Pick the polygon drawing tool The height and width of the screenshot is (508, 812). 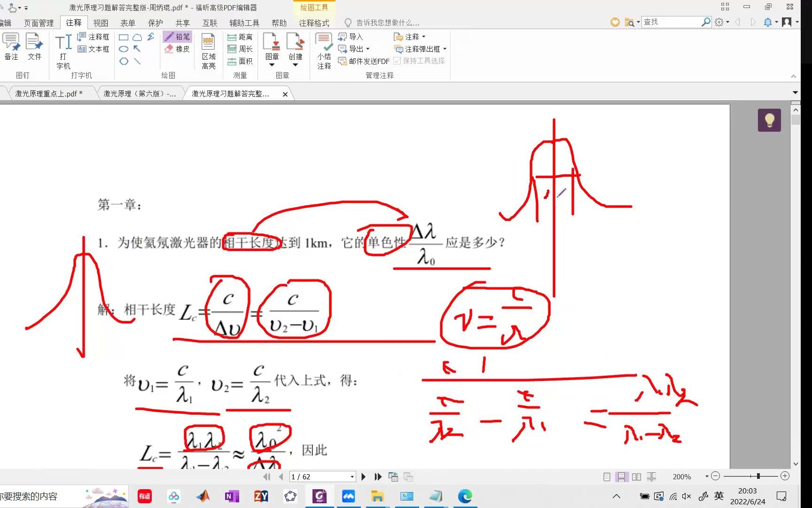point(124,61)
